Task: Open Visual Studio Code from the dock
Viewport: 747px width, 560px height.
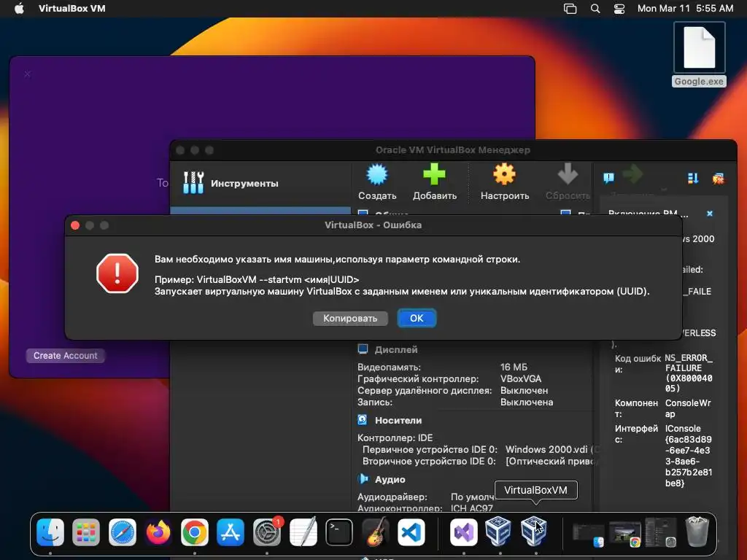Action: click(x=411, y=532)
